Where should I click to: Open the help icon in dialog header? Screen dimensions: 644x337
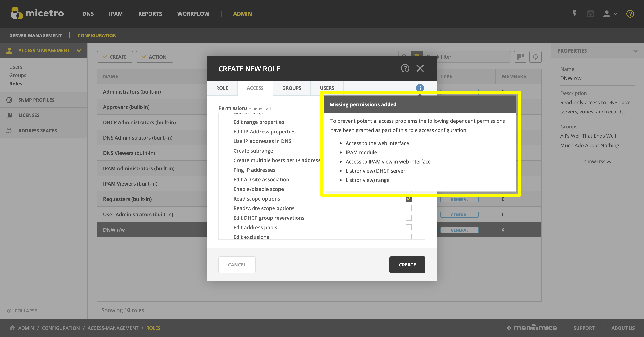(x=405, y=68)
